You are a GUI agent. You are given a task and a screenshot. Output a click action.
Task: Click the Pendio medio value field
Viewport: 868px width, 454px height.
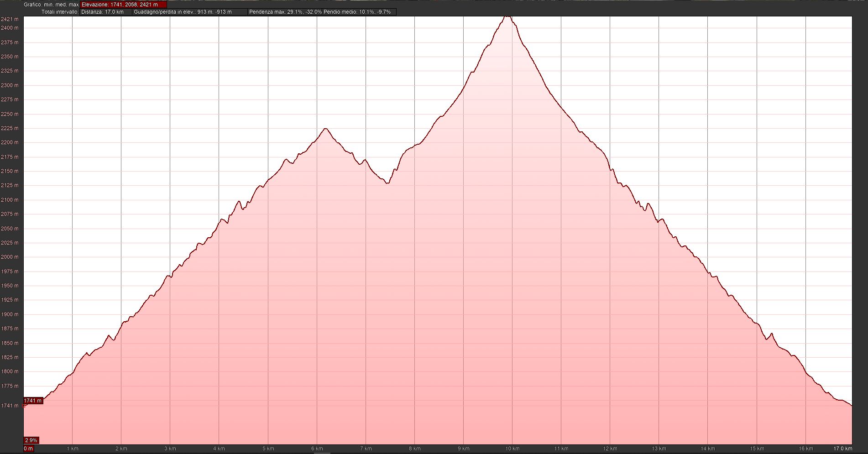[357, 12]
